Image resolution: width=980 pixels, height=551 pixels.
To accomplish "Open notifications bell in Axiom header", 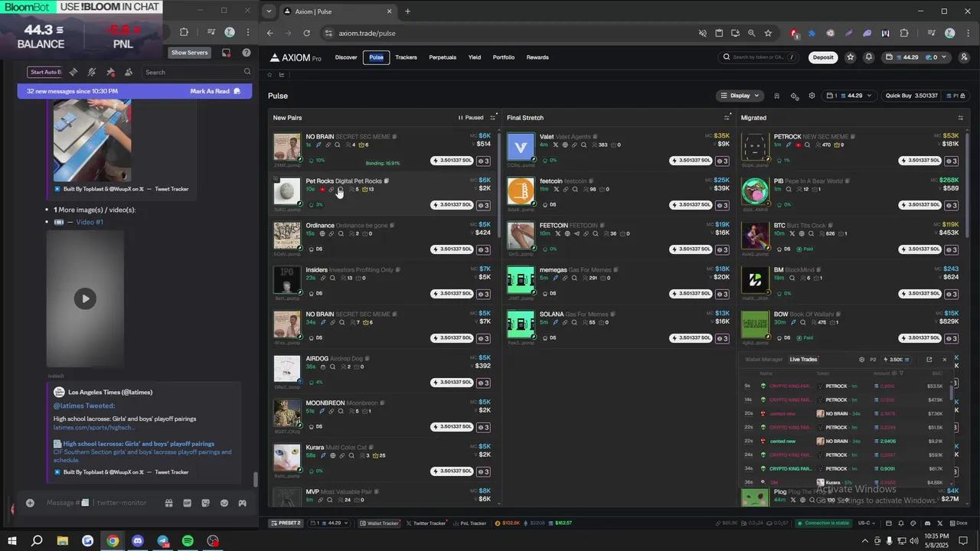I will pyautogui.click(x=869, y=57).
